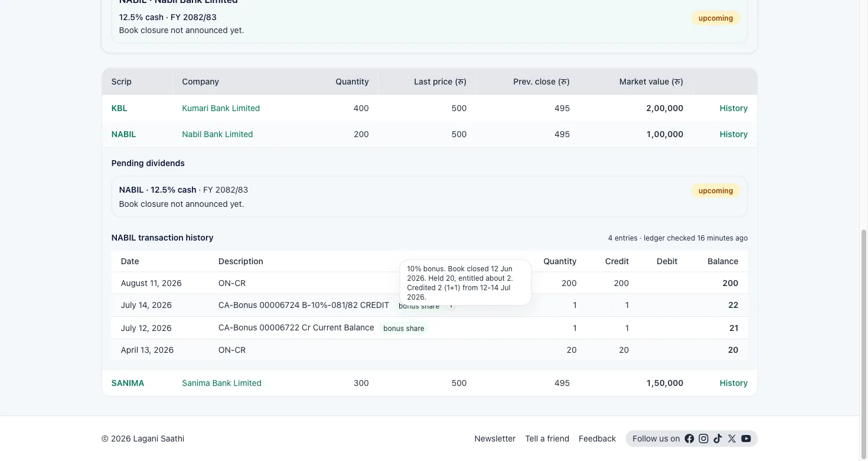Open the X (Twitter) icon in footer
Image resolution: width=868 pixels, height=461 pixels.
732,439
